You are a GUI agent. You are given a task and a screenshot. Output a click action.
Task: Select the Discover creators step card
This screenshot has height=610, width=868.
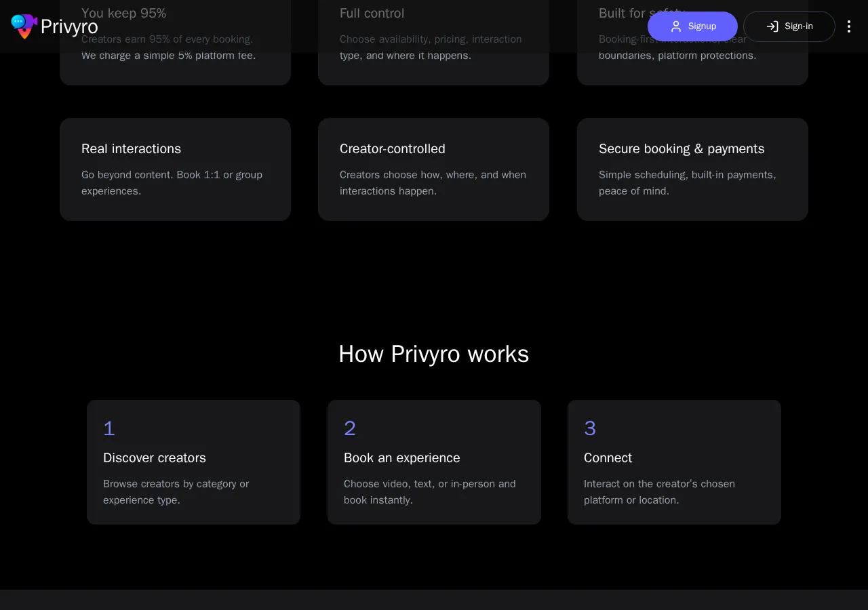pyautogui.click(x=193, y=462)
